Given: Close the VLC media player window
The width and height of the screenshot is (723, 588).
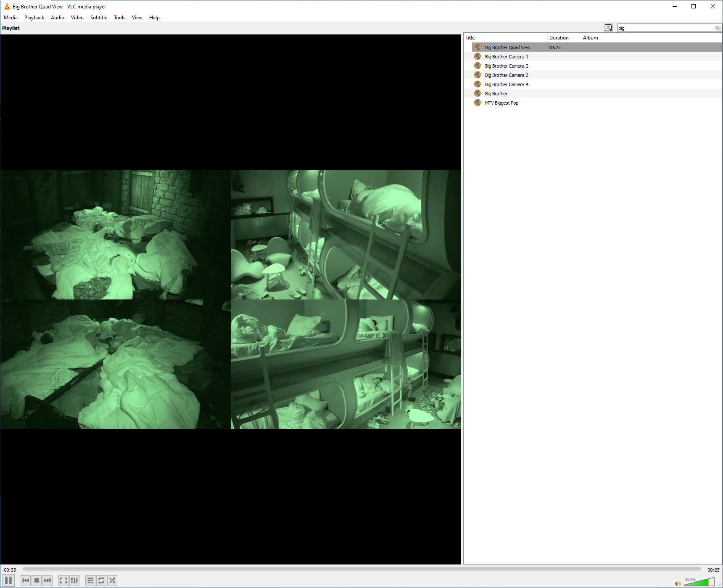Looking at the screenshot, I should click(713, 6).
